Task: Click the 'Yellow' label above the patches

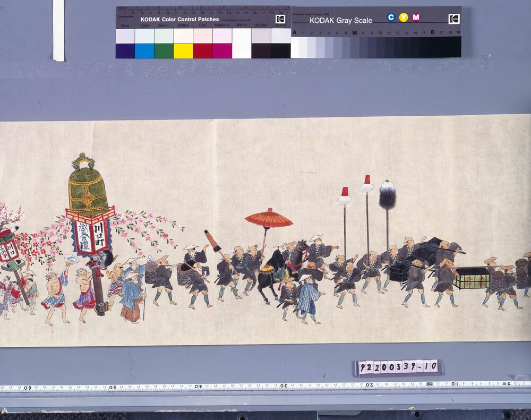Action: pyautogui.click(x=183, y=25)
